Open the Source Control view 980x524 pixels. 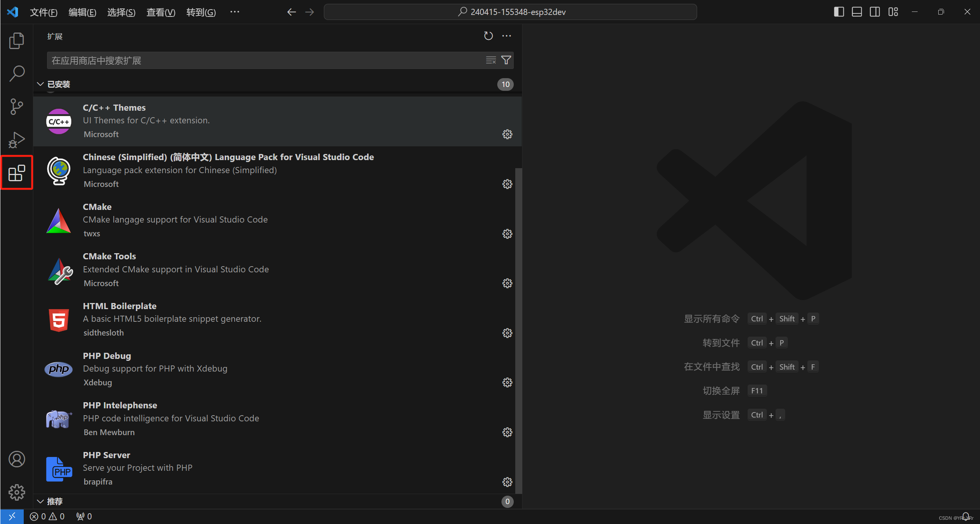[16, 106]
